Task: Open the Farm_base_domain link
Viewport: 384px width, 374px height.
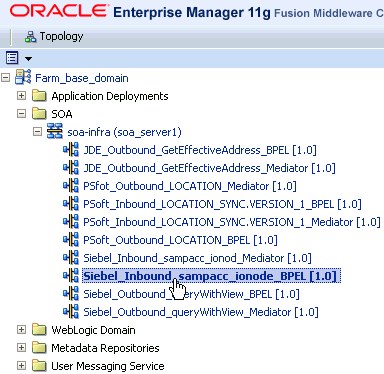Action: [82, 78]
